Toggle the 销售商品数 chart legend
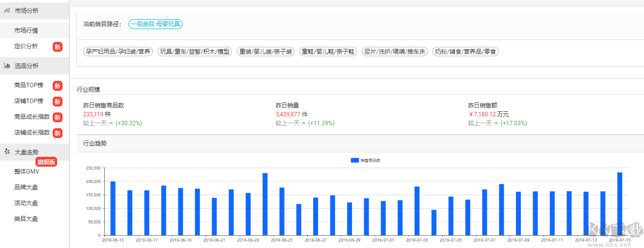644x248 pixels. pyautogui.click(x=365, y=160)
